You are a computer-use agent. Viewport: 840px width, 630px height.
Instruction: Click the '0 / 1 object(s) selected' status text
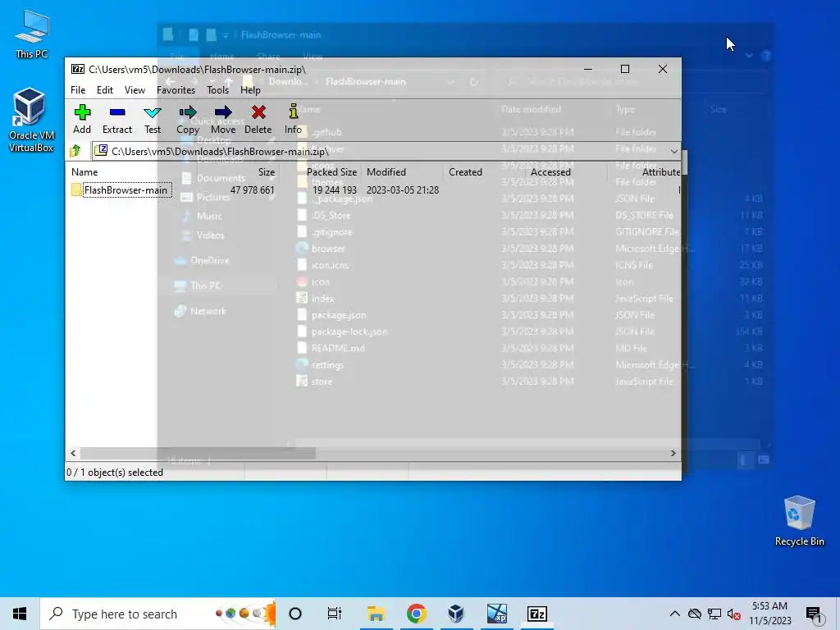[x=115, y=472]
